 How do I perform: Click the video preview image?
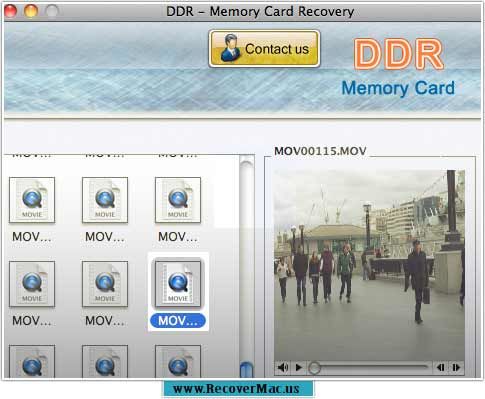coord(369,265)
